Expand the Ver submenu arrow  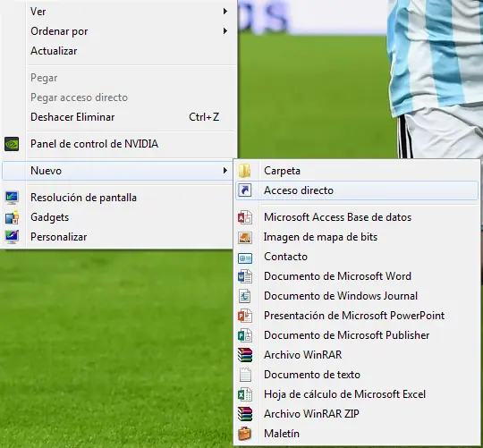225,12
